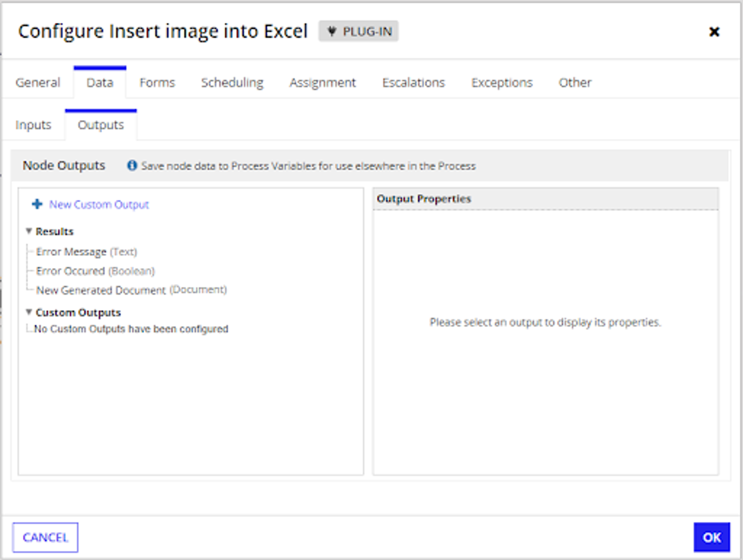
Task: Open the Escalations tab
Action: (413, 82)
